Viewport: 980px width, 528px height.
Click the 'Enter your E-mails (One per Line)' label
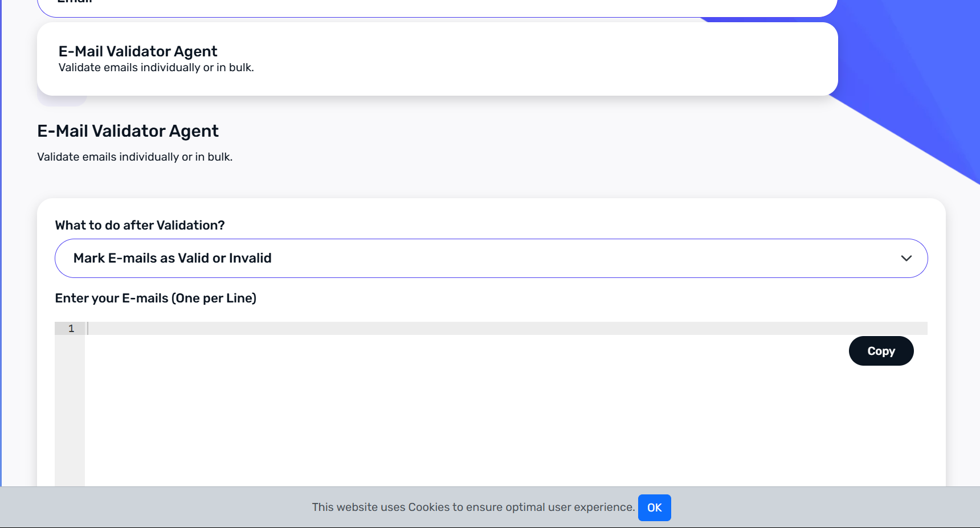pyautogui.click(x=156, y=298)
